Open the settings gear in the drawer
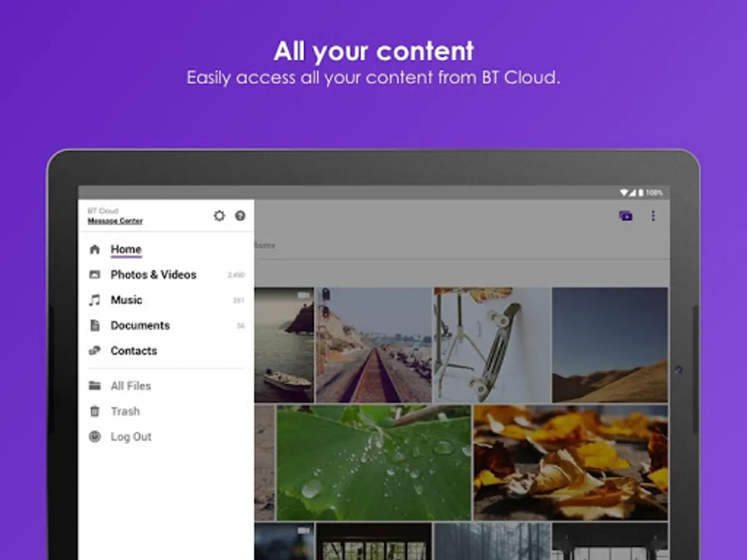The image size is (747, 560). 219,216
